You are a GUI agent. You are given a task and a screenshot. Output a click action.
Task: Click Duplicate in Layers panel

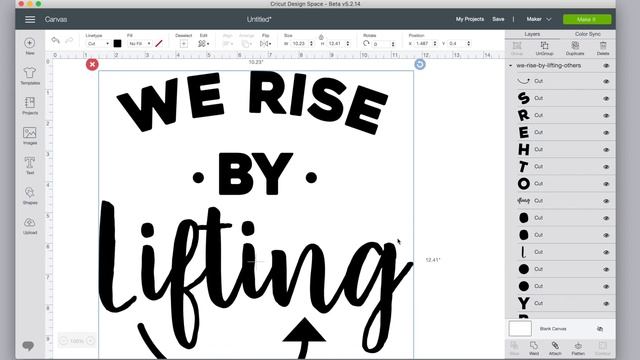[x=575, y=48]
